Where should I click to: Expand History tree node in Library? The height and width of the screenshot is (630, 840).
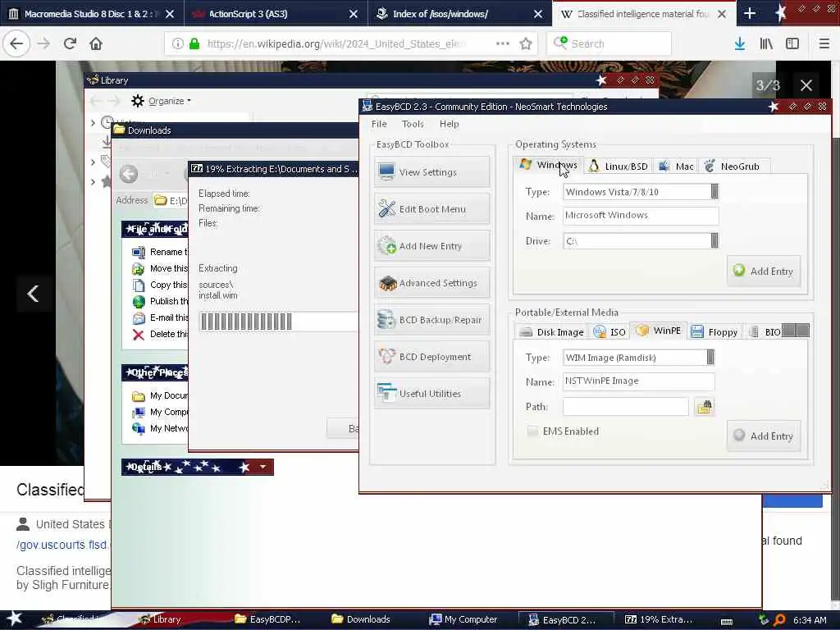[93, 123]
